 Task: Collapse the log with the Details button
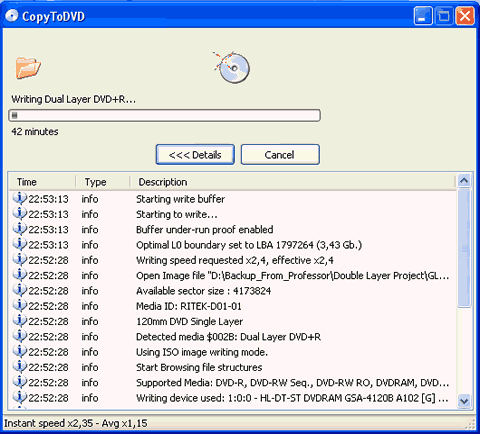pos(195,155)
